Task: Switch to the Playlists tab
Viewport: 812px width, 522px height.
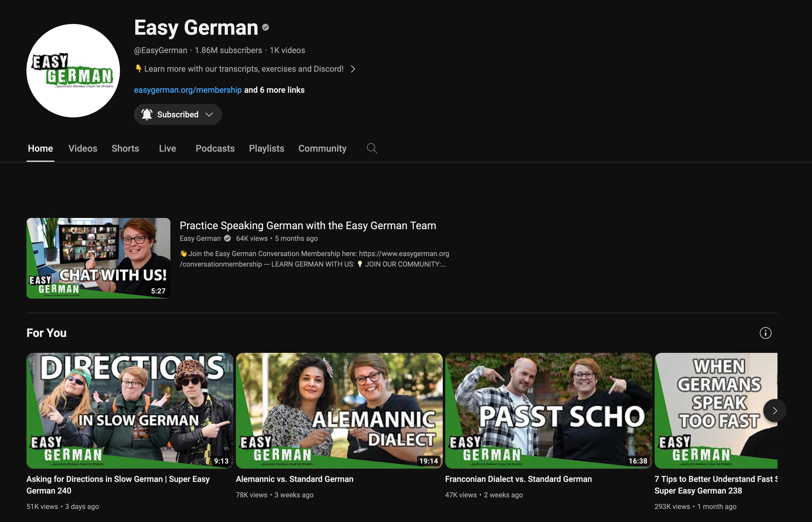Action: (267, 149)
